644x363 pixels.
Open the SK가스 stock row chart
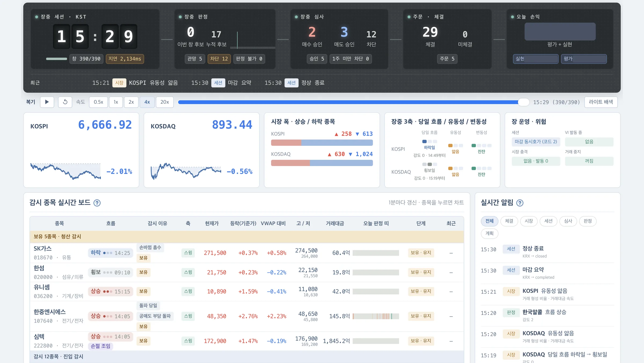[247, 253]
